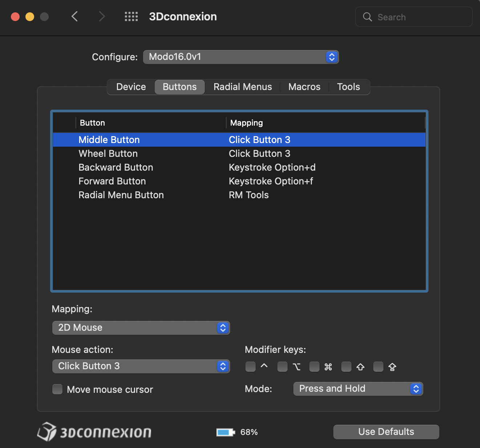Click the RM Tools mapping cell
Screen dimensions: 480x448
(249, 195)
